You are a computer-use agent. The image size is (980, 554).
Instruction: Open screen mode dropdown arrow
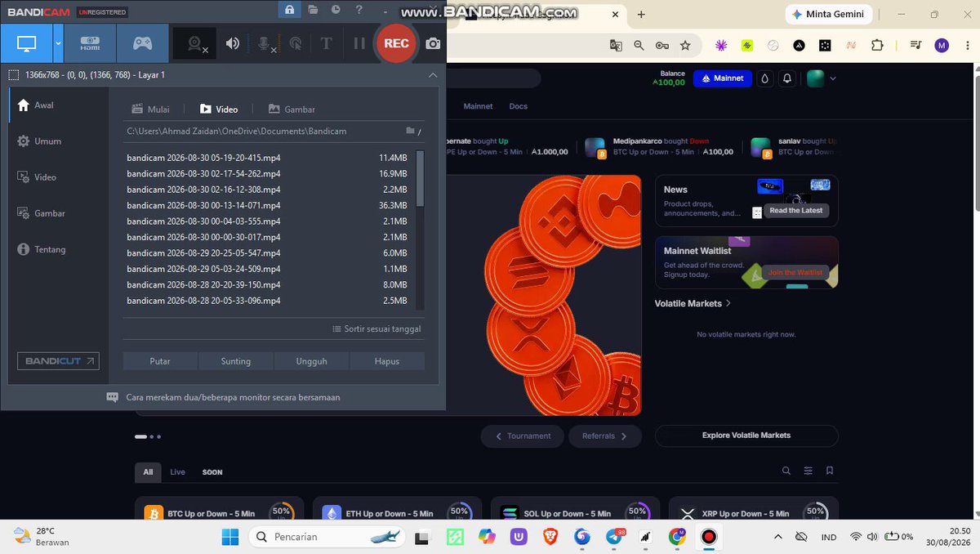tap(58, 43)
